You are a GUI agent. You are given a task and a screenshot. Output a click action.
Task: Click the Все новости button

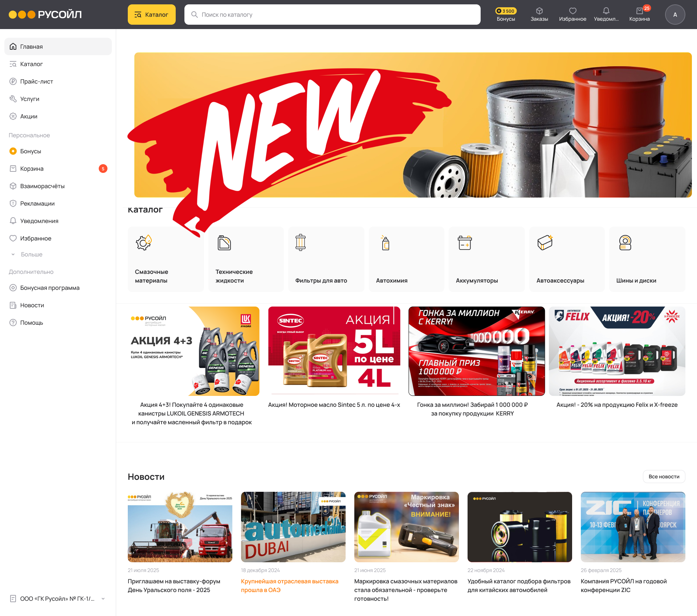pos(664,477)
